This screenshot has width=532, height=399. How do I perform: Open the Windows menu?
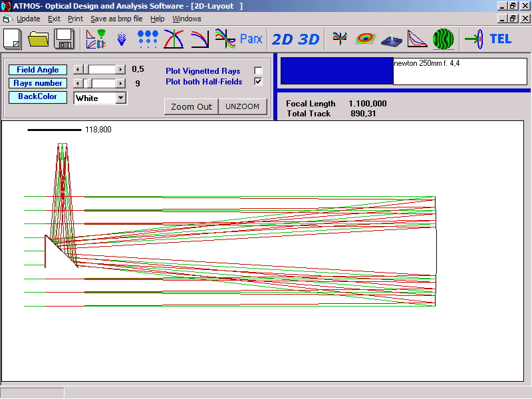click(186, 19)
